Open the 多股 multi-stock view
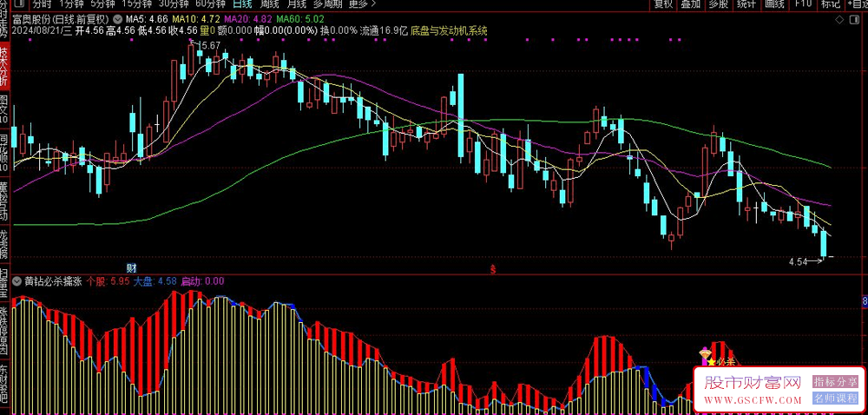Image resolution: width=868 pixels, height=415 pixels. [x=718, y=4]
